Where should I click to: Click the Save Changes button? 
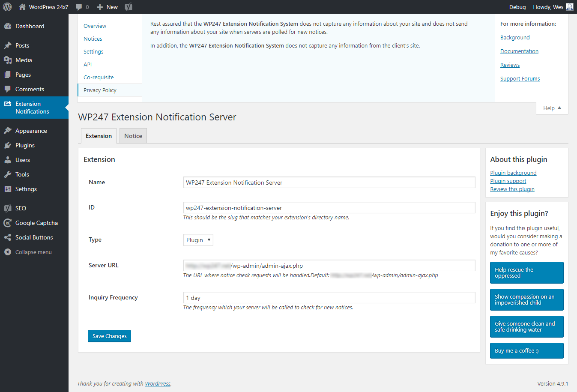(109, 336)
